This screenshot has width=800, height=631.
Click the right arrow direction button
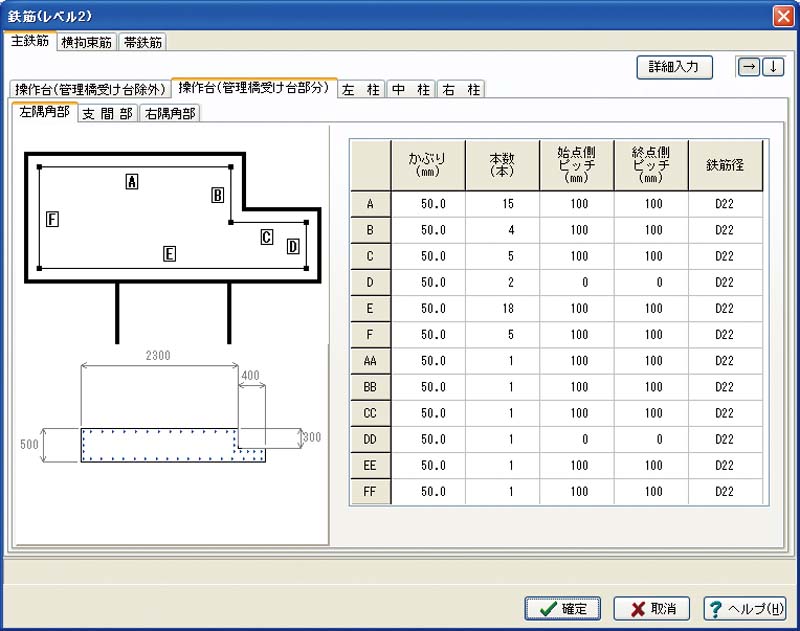pyautogui.click(x=748, y=67)
